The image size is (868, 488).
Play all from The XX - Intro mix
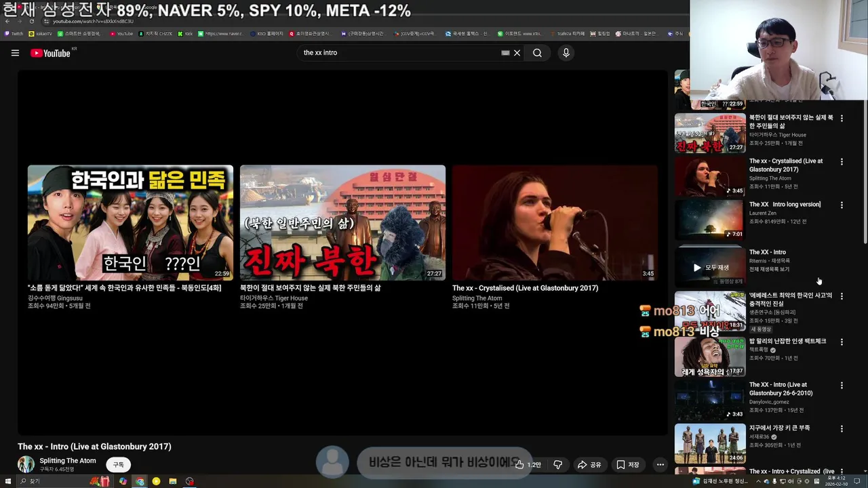pos(710,267)
